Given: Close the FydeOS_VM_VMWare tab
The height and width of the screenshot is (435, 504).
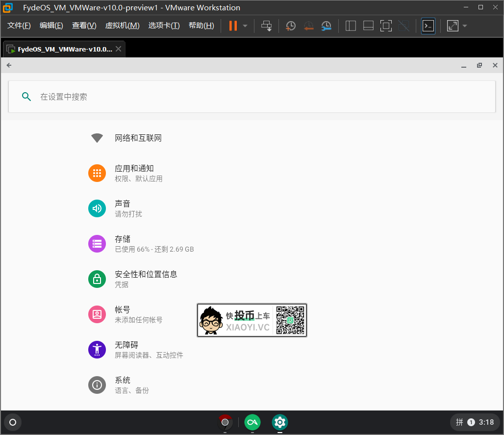Looking at the screenshot, I should (x=118, y=49).
